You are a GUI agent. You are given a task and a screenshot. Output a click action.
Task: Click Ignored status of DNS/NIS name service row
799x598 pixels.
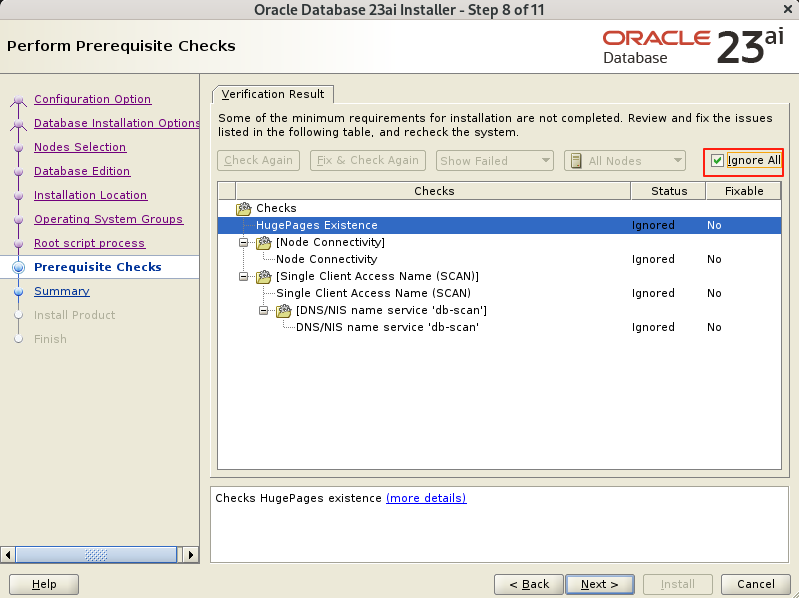[653, 328]
